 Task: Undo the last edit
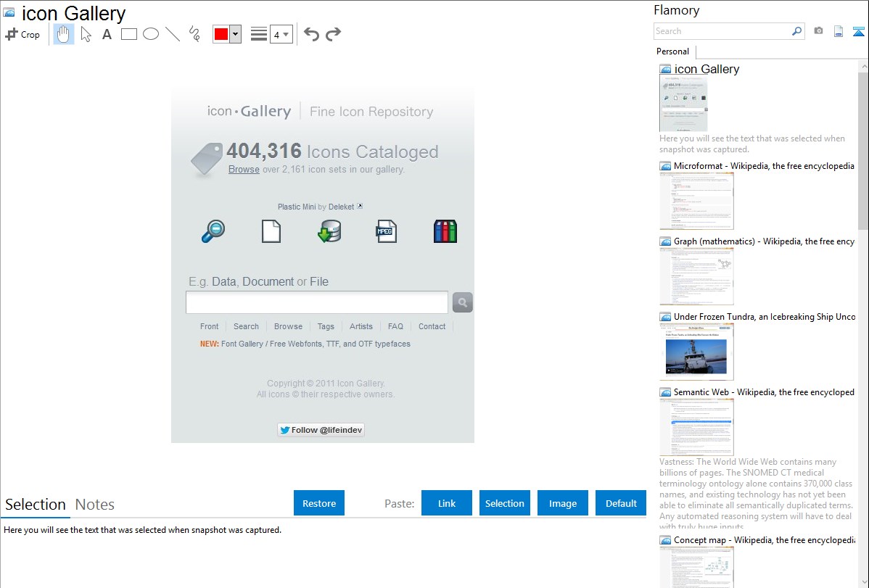311,34
